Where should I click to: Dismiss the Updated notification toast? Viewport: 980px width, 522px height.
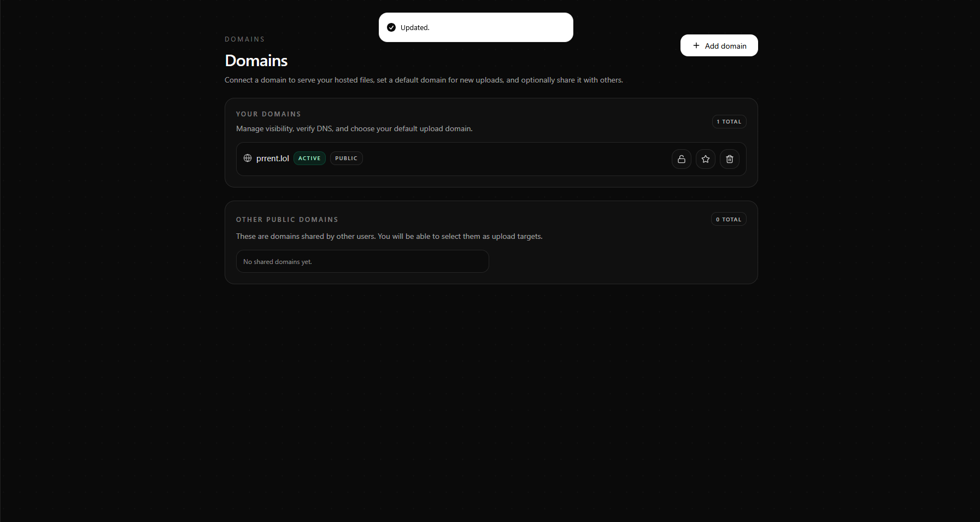[x=476, y=27]
